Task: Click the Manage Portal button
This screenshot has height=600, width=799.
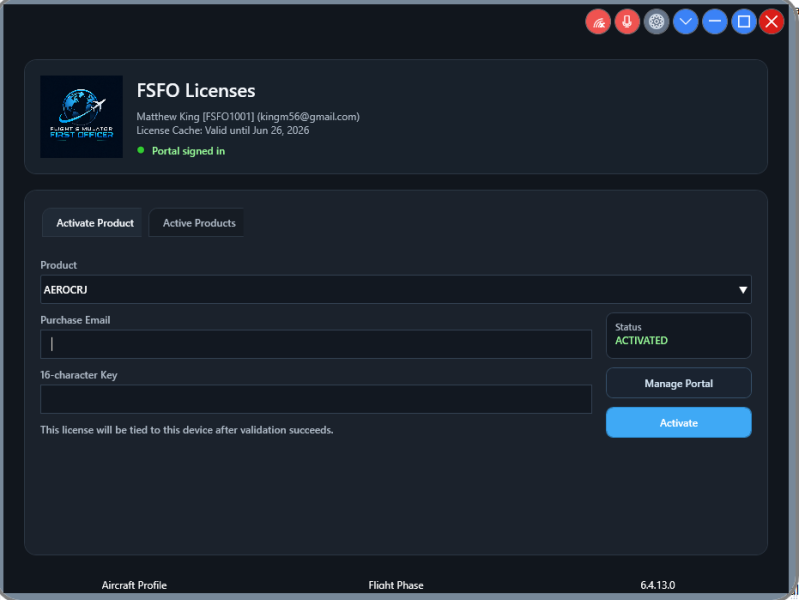Action: pyautogui.click(x=678, y=383)
